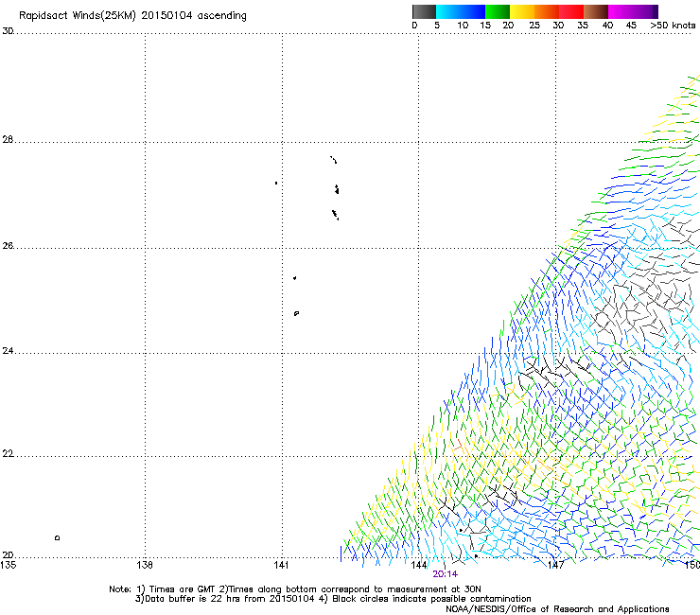Click the small island outline near 136E 20N
This screenshot has height=615, width=700.
click(57, 538)
